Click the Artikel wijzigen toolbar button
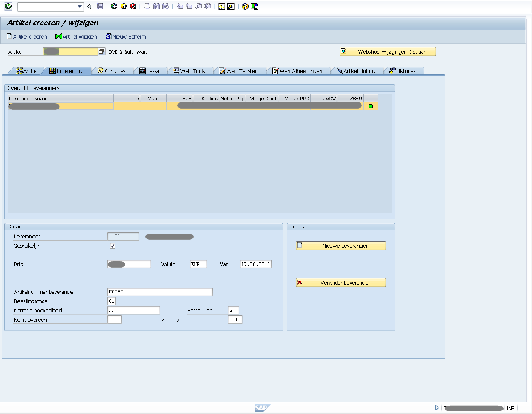Screen dimensions: 532x414 pyautogui.click(x=76, y=37)
